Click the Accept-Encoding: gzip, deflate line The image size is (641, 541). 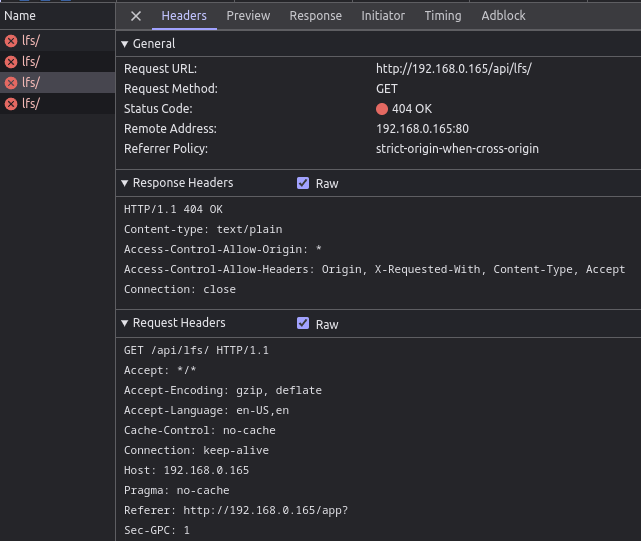[223, 390]
